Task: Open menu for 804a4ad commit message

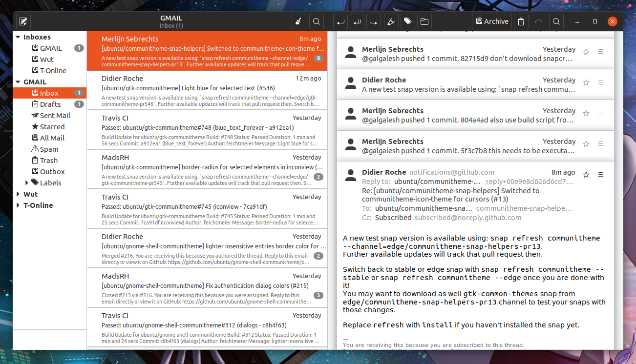Action: click(601, 113)
